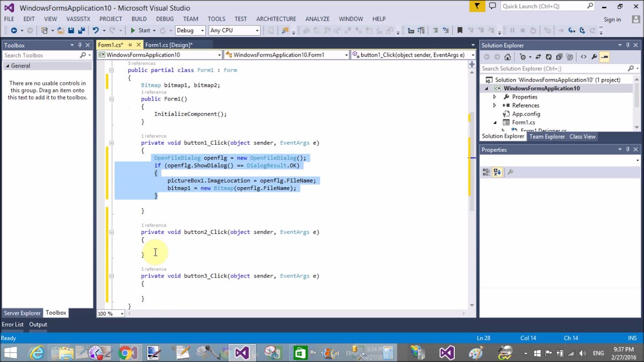Open the FILE menu
644x362 pixels.
(9, 19)
